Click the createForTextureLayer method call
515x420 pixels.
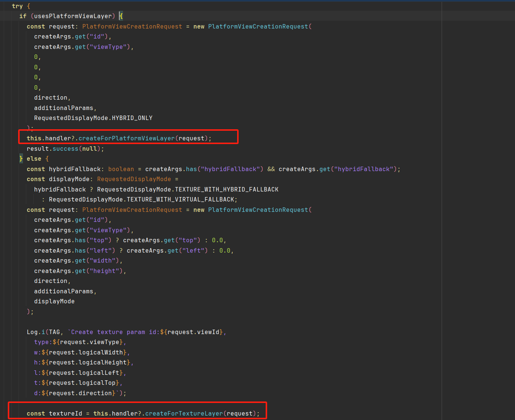coord(184,414)
